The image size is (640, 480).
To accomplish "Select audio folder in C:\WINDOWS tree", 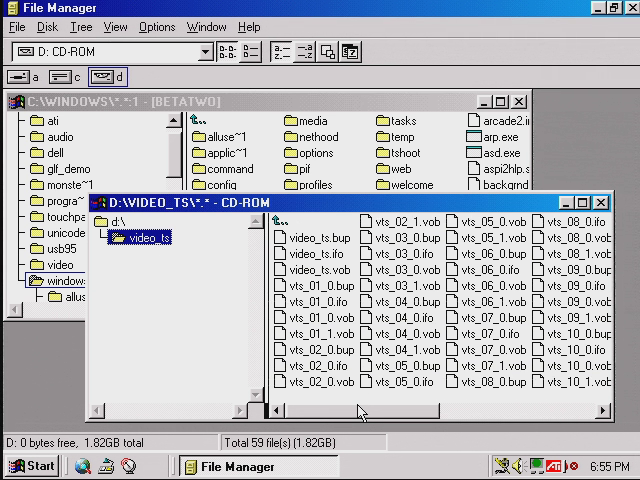I will click(52, 137).
